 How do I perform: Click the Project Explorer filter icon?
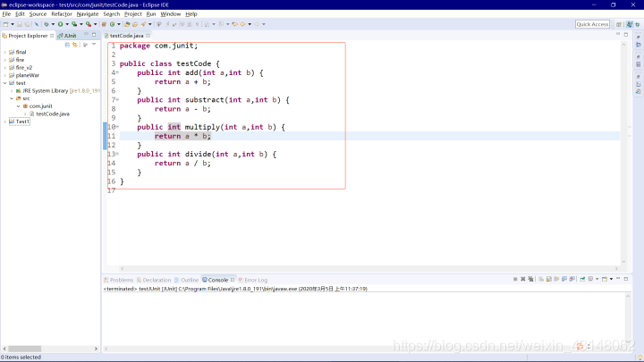click(86, 45)
